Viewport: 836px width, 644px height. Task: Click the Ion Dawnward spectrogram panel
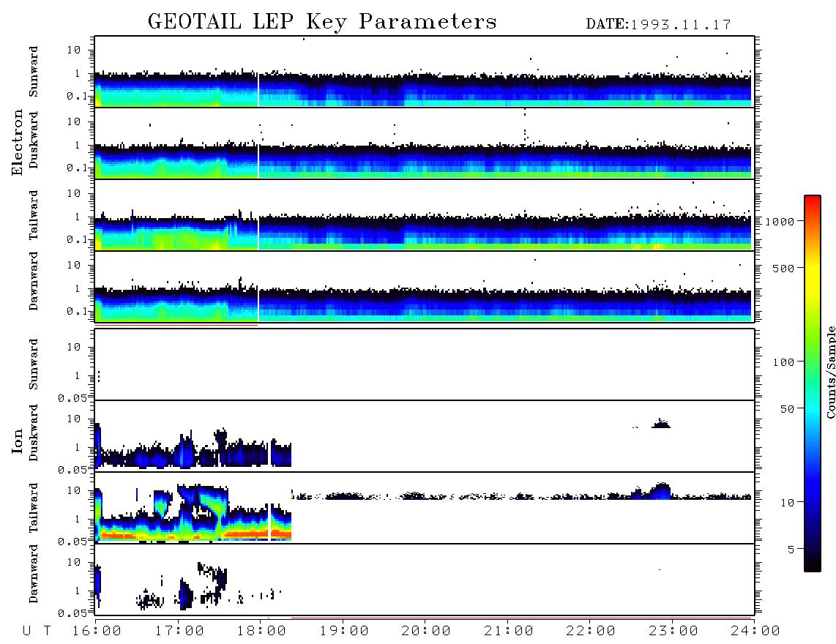425,580
